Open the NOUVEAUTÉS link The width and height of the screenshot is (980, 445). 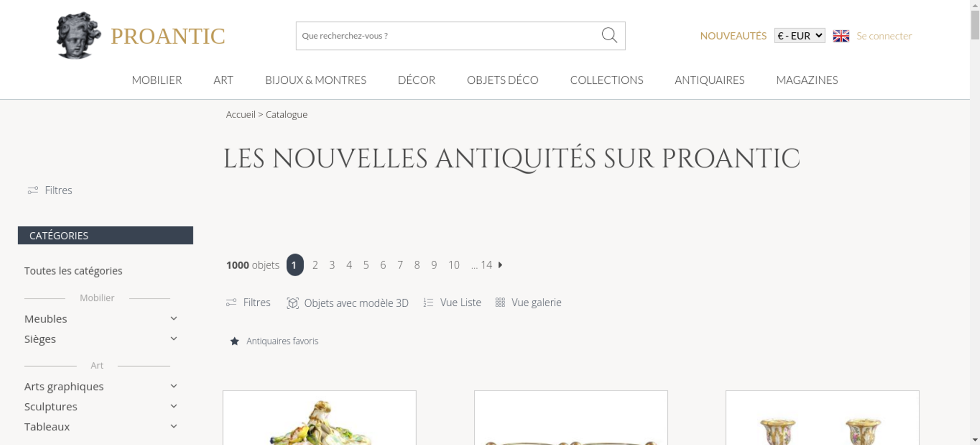click(733, 36)
